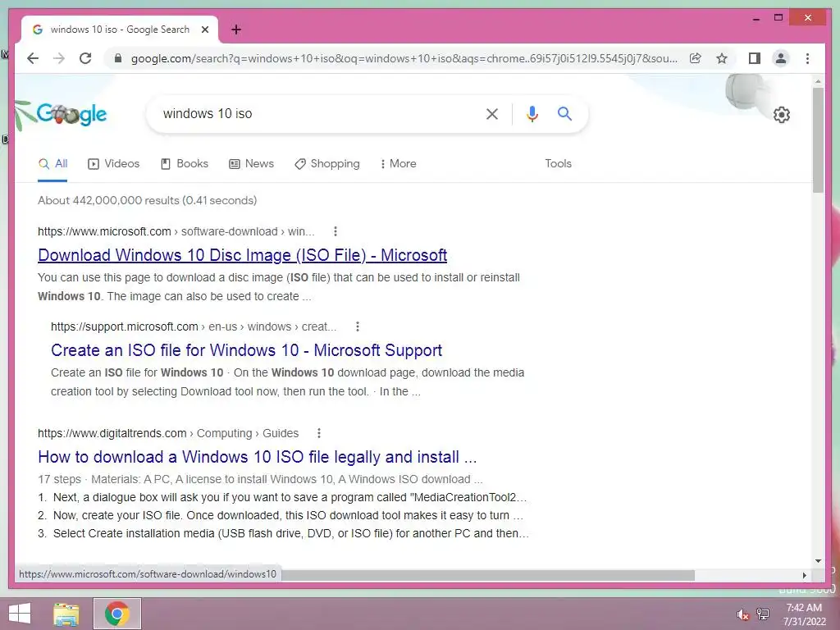Viewport: 840px width, 630px height.
Task: Open the Chrome side panel
Action: [755, 58]
